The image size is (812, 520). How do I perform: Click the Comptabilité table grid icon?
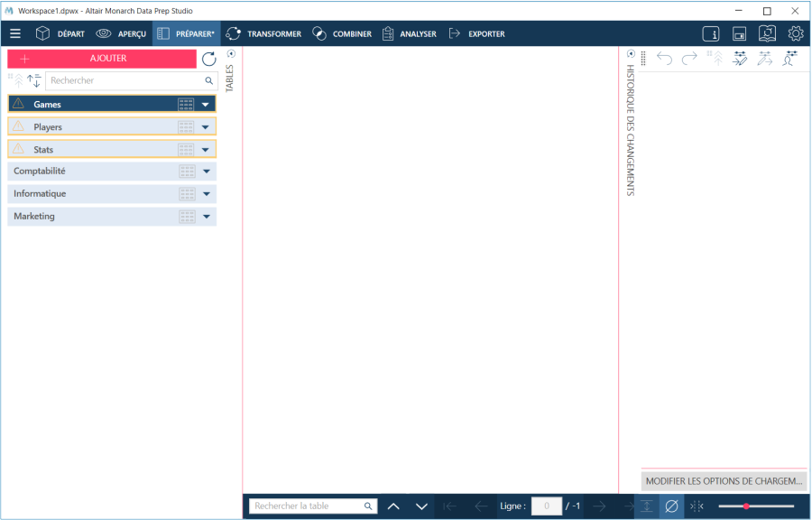[187, 172]
